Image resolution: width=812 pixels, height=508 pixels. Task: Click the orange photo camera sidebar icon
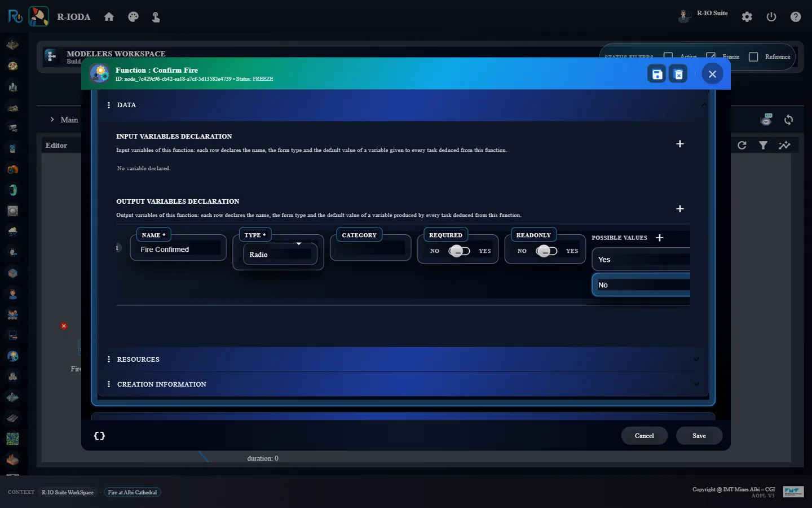click(x=12, y=169)
